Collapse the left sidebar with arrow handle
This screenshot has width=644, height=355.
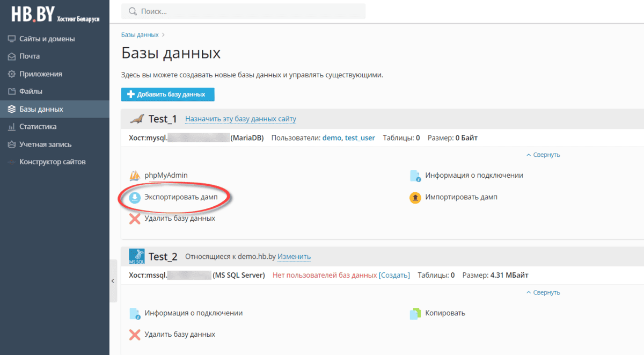click(x=113, y=281)
